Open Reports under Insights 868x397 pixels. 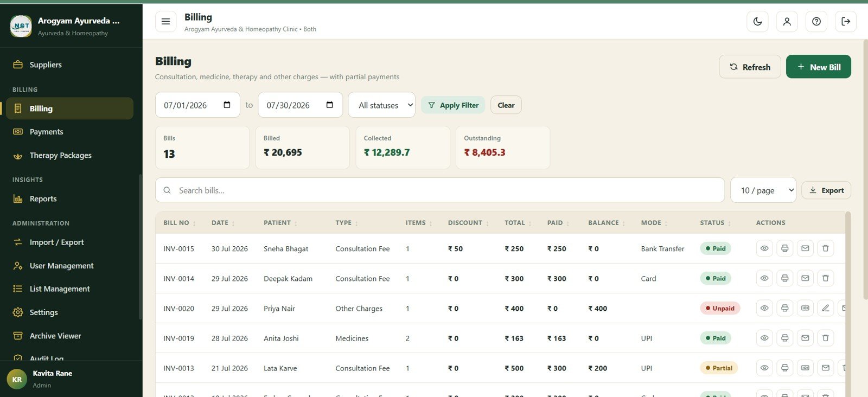pyautogui.click(x=69, y=199)
